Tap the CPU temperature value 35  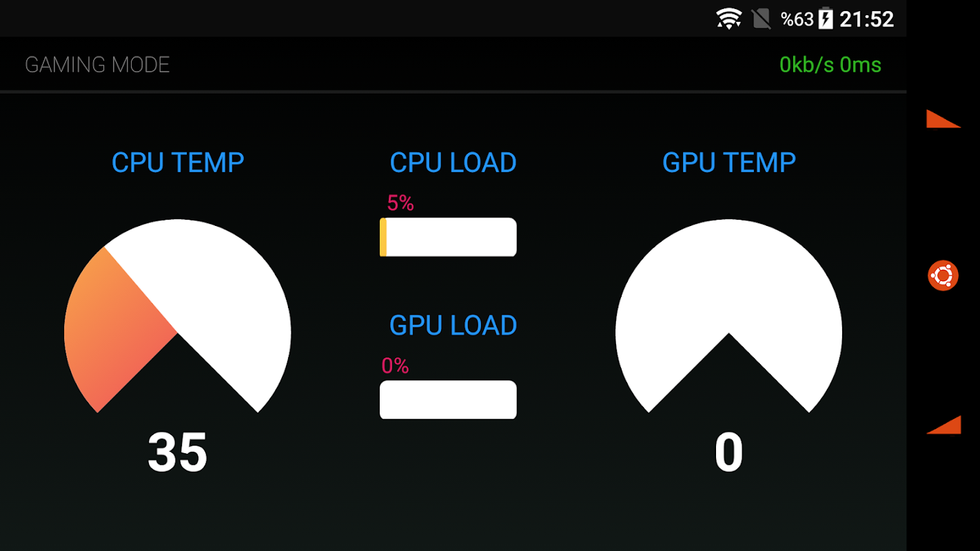[x=177, y=453]
